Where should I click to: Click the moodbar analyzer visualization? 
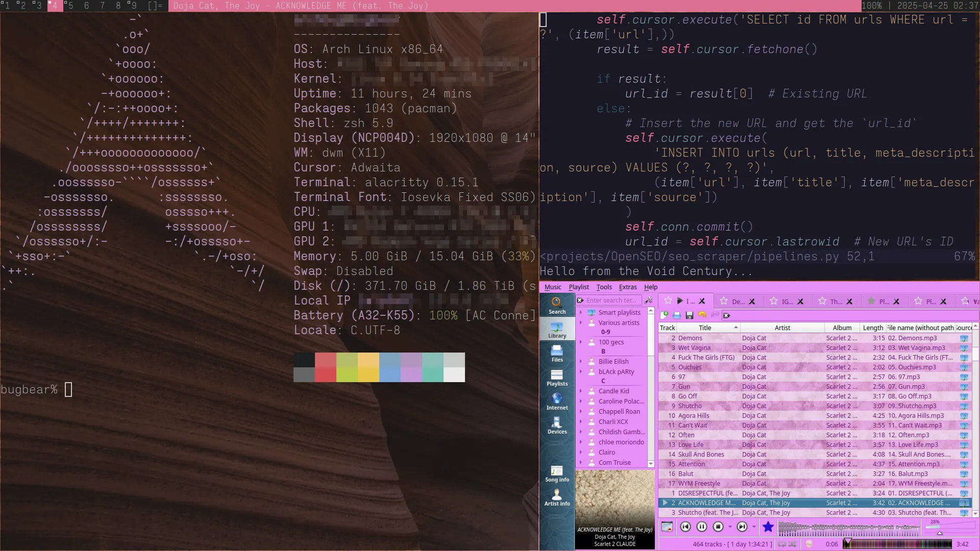coord(849,527)
